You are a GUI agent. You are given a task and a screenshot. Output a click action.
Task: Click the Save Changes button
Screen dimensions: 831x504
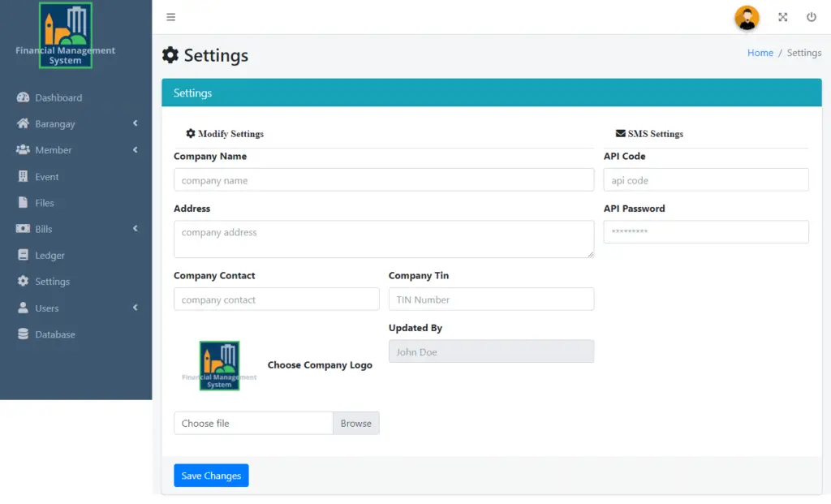click(x=211, y=475)
